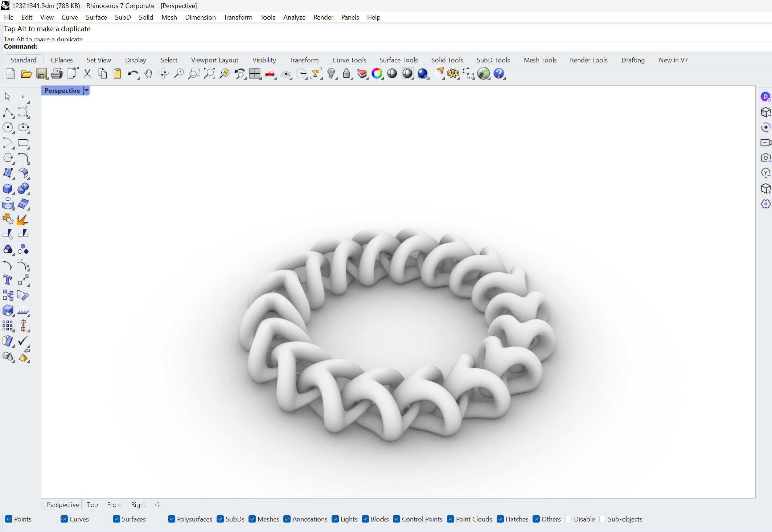This screenshot has width=772, height=532.
Task: Open the Rhino Options gear icon
Action: click(x=453, y=74)
